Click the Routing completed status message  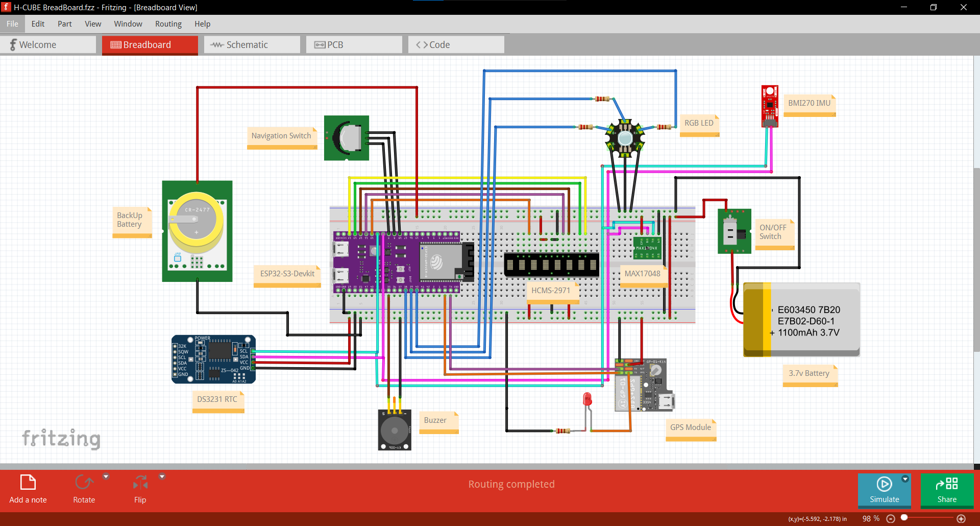[x=511, y=484]
